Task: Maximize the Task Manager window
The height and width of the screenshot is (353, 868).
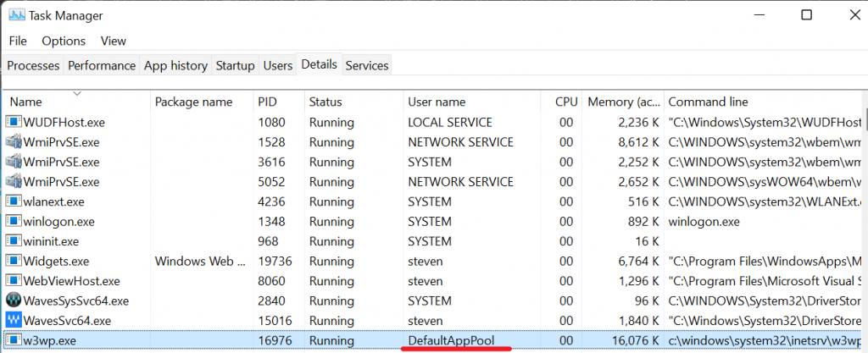Action: coord(807,15)
